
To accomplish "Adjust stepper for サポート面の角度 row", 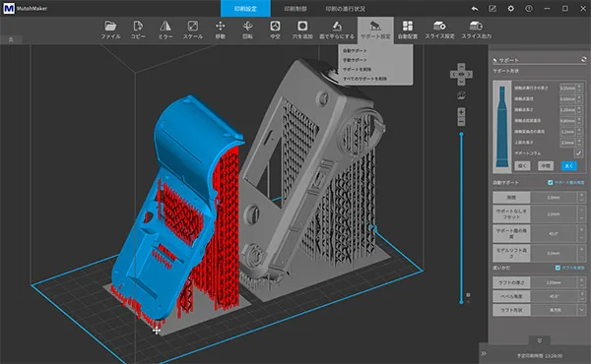I will (581, 233).
